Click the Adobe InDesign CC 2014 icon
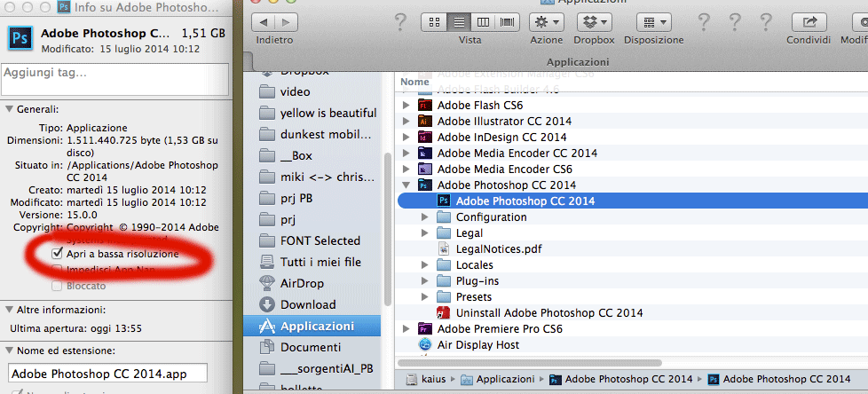Screen dimensions: 868x394 pyautogui.click(x=424, y=138)
